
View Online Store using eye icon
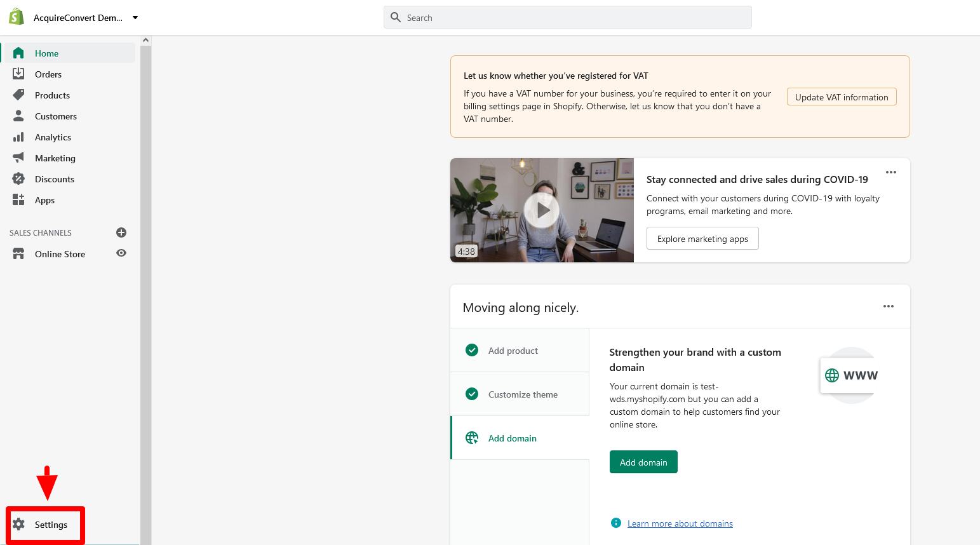pos(121,253)
